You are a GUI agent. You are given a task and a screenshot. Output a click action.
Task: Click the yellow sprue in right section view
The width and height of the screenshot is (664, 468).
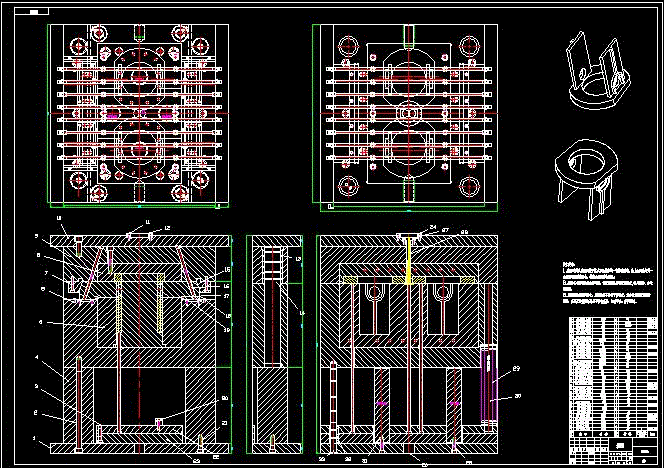pyautogui.click(x=409, y=260)
